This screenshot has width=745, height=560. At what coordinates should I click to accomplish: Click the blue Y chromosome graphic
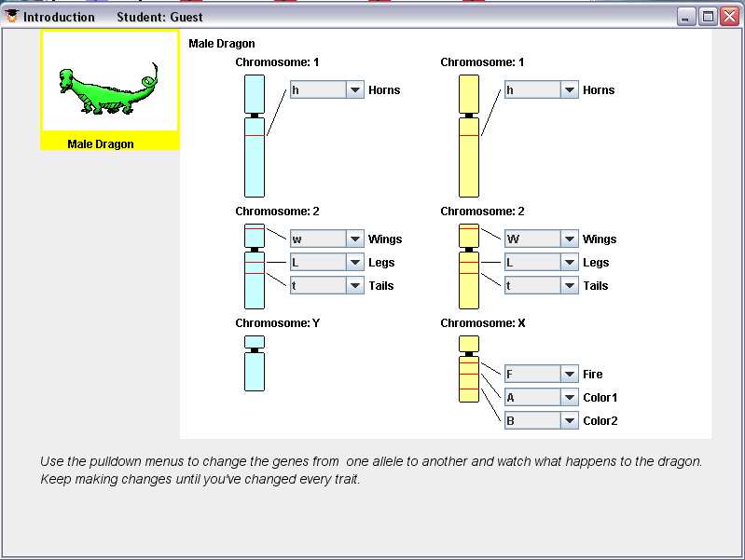coord(255,363)
